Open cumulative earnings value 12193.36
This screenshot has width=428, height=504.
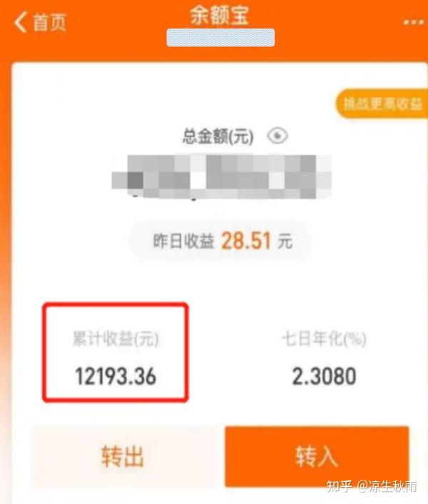[116, 376]
